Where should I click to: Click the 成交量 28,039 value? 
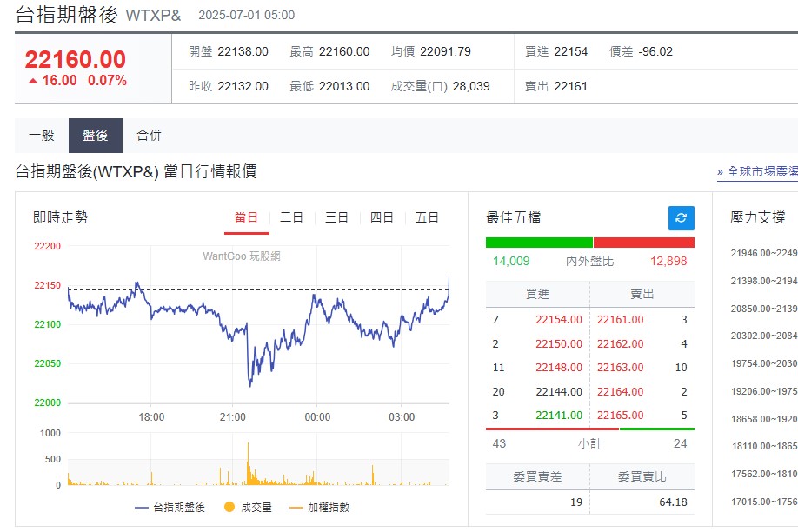pos(471,87)
